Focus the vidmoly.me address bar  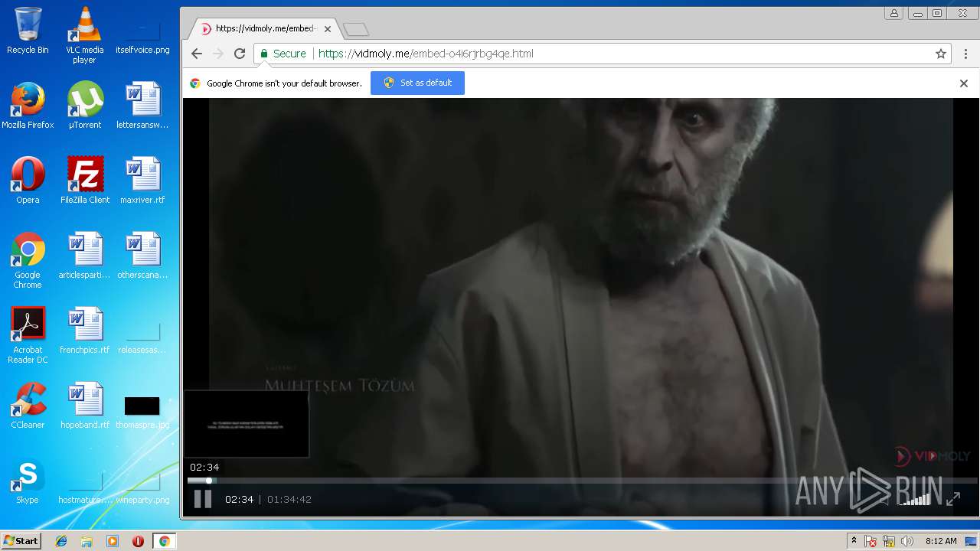coord(602,54)
